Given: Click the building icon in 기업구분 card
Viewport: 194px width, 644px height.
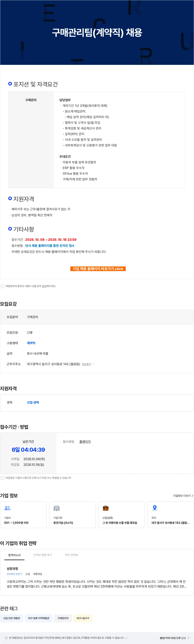Looking at the screenshot, I should [57, 508].
